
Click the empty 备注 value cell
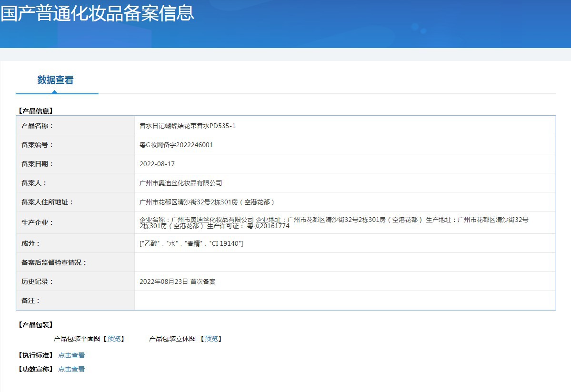click(344, 301)
